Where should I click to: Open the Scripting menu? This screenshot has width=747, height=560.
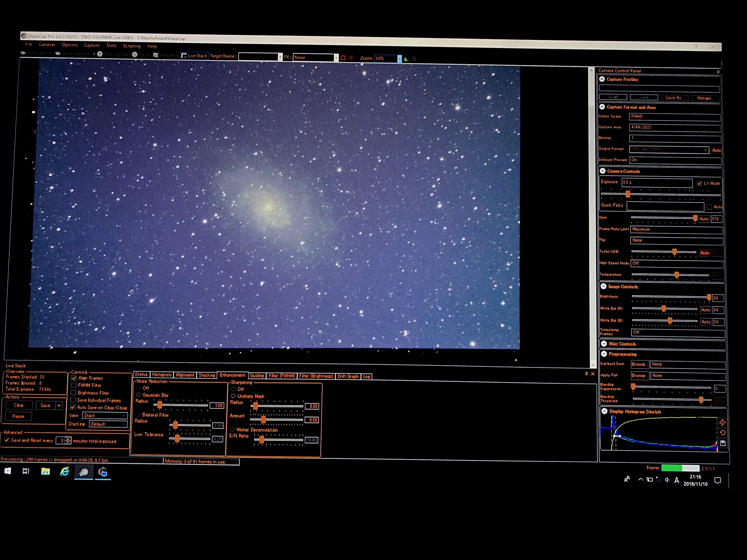tap(132, 46)
